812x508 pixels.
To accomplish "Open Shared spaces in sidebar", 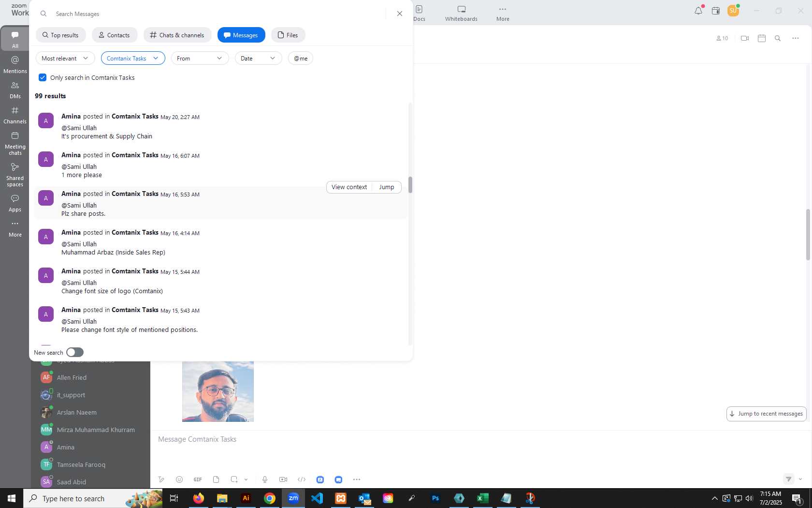I will (15, 175).
